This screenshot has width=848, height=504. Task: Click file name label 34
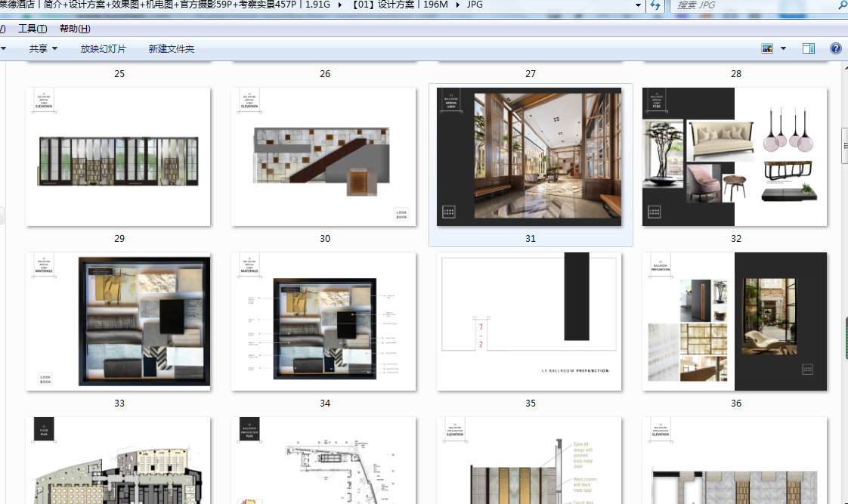coord(325,404)
